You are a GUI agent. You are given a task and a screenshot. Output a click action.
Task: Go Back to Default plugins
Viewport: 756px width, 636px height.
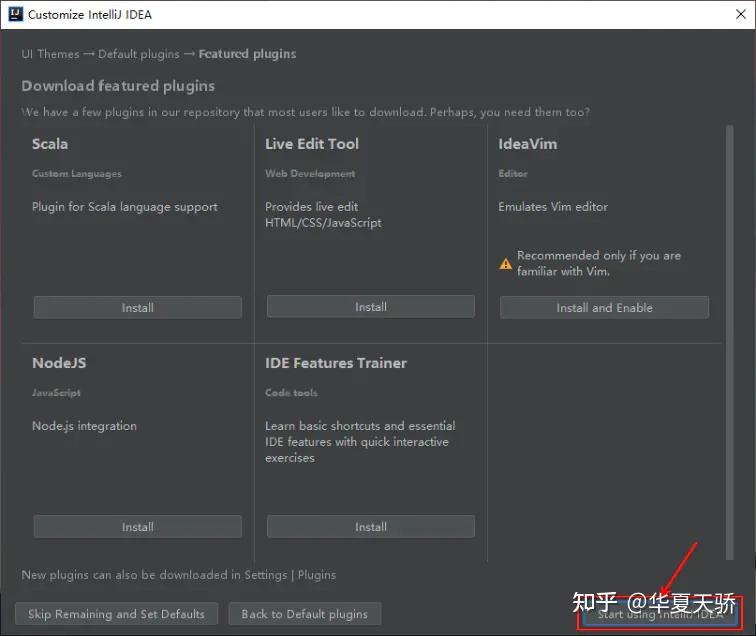[305, 614]
